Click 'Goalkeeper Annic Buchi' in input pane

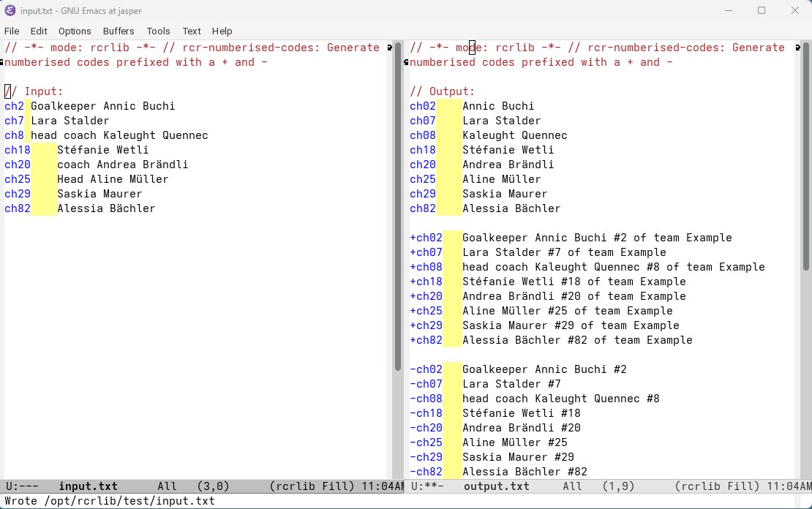103,106
